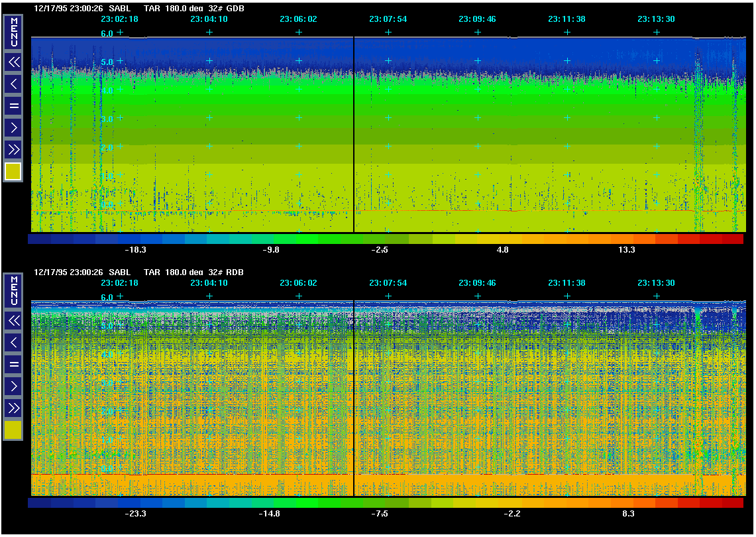Click single-right arrow in the bottom RDB panel

click(x=13, y=386)
